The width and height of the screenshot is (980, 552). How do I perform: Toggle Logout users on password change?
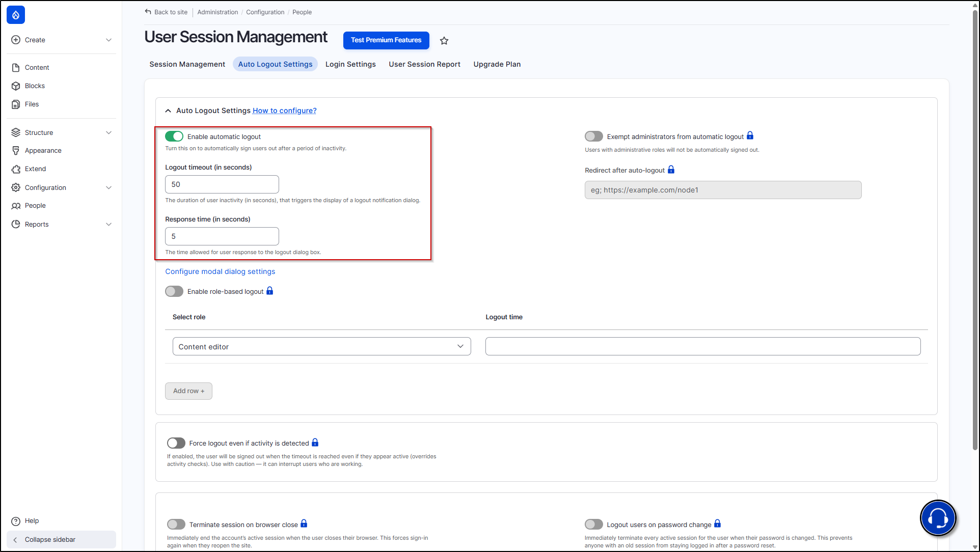pos(594,525)
